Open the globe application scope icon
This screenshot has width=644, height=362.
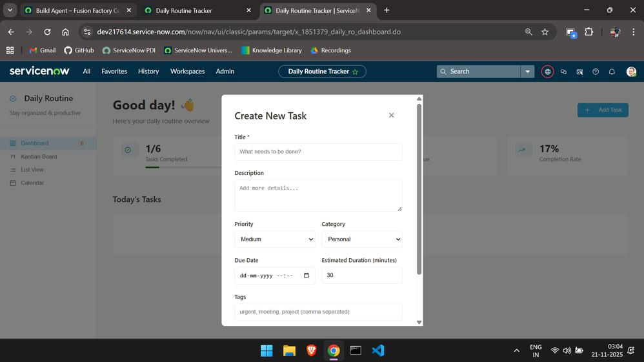[x=547, y=72]
